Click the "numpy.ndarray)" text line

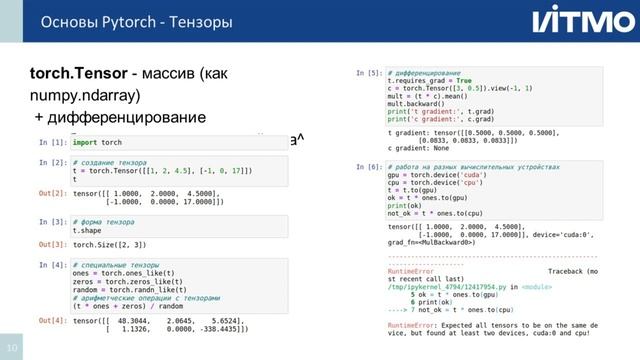[85, 96]
